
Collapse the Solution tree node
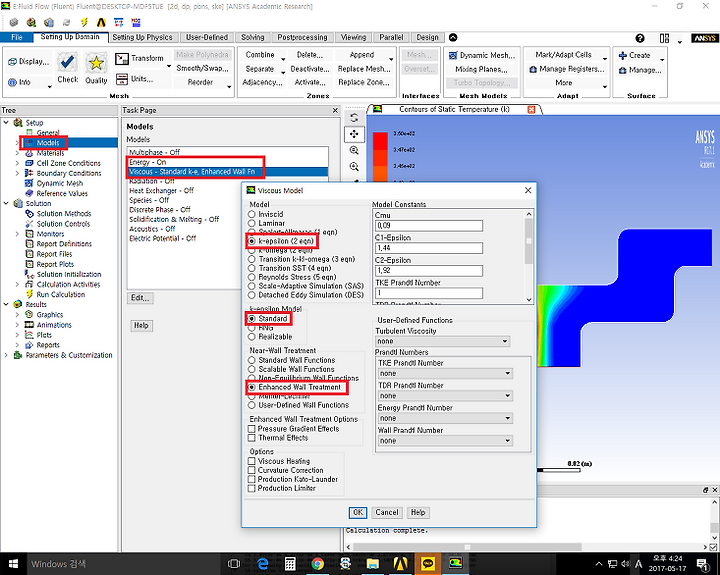(x=6, y=203)
